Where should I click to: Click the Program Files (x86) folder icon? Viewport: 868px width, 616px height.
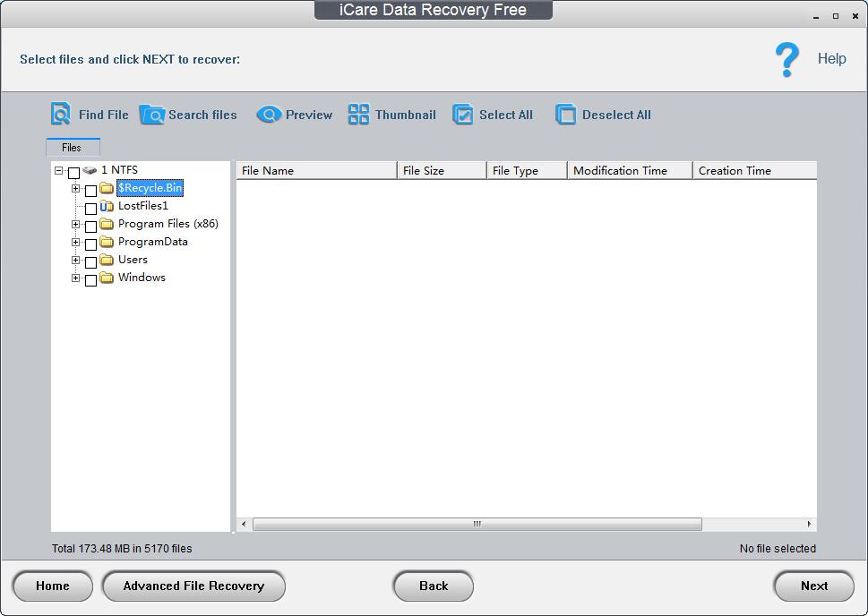tap(107, 224)
